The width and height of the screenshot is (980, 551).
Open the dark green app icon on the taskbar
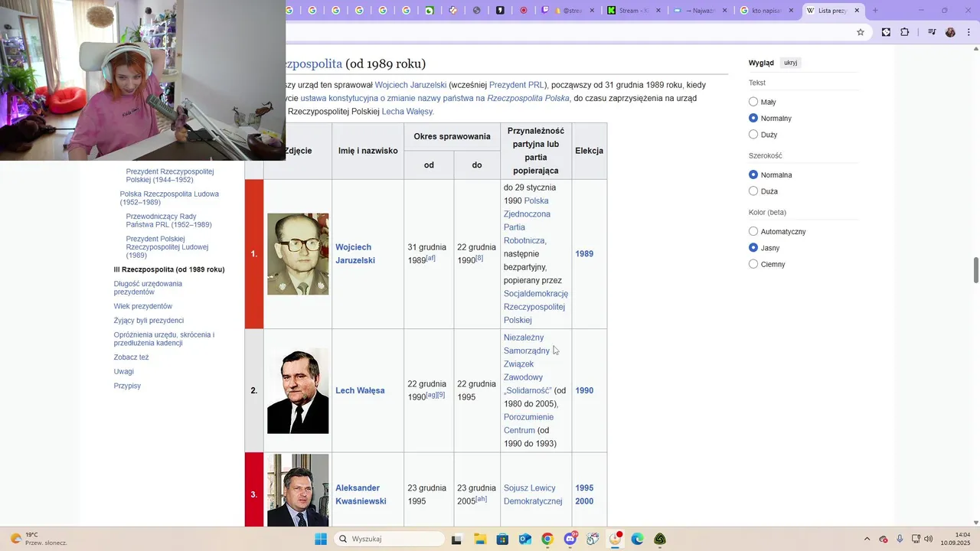pyautogui.click(x=660, y=539)
